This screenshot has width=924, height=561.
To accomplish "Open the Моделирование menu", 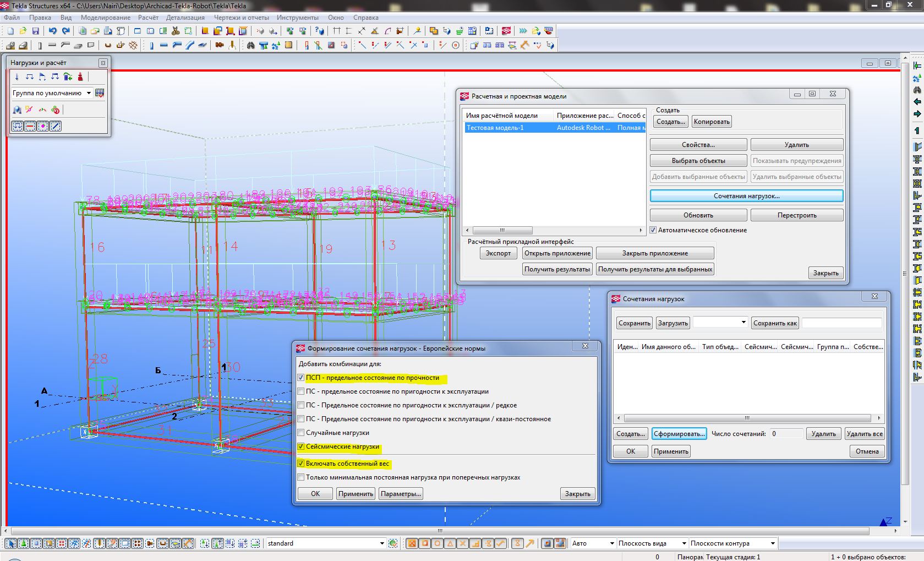I will [106, 18].
